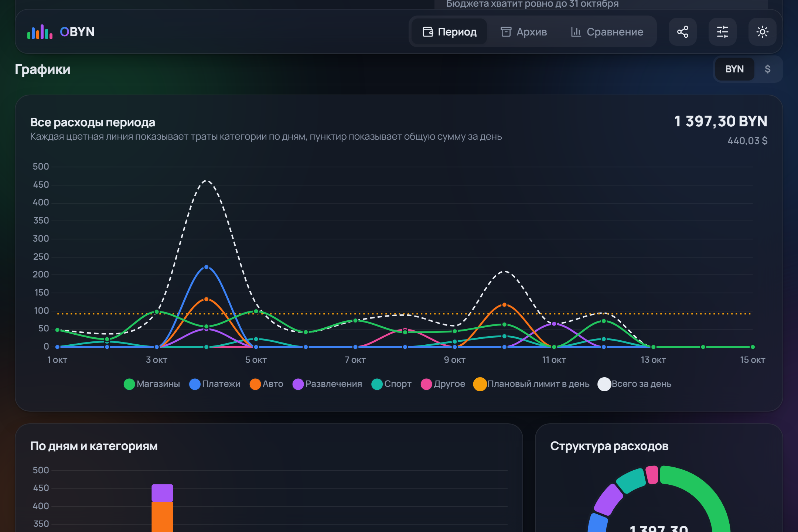
Task: Toggle Магазины series in legend
Action: [152, 384]
